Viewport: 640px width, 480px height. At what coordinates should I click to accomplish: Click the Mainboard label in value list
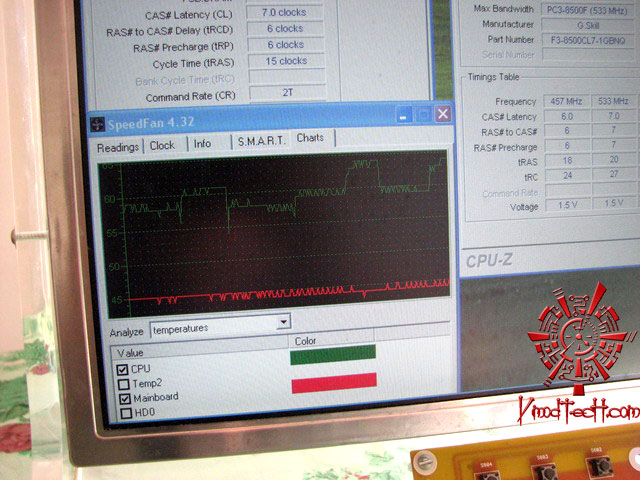click(x=156, y=397)
